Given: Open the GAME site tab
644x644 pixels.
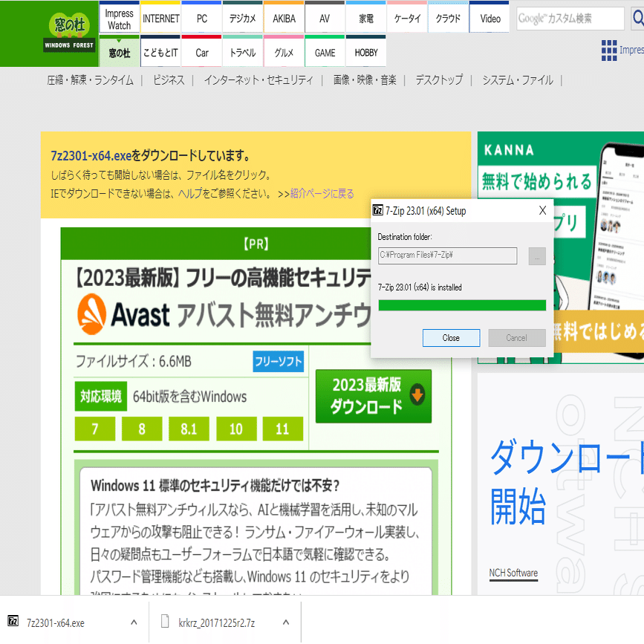Looking at the screenshot, I should 325,52.
